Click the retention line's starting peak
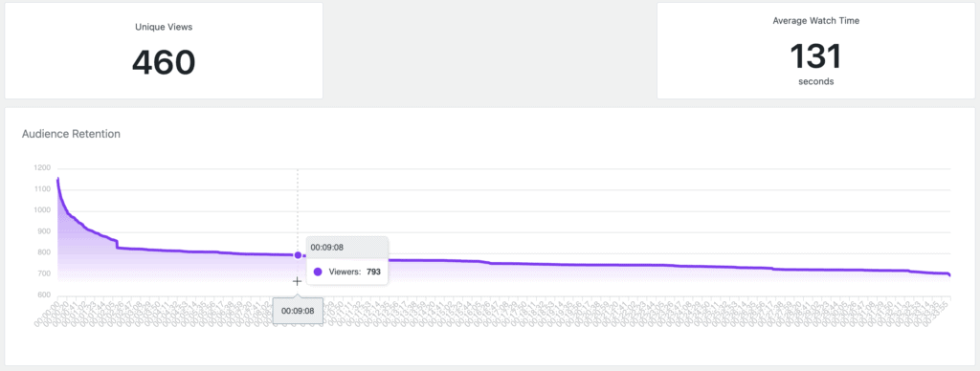 pyautogui.click(x=57, y=179)
